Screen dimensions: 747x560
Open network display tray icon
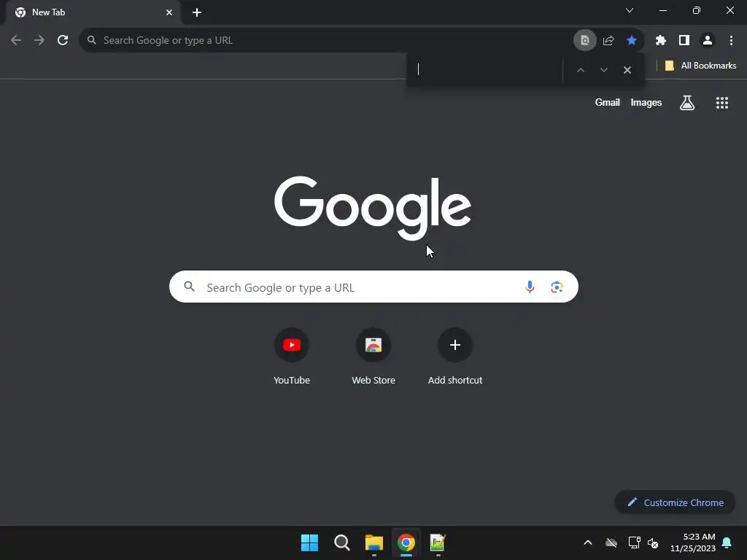point(634,542)
